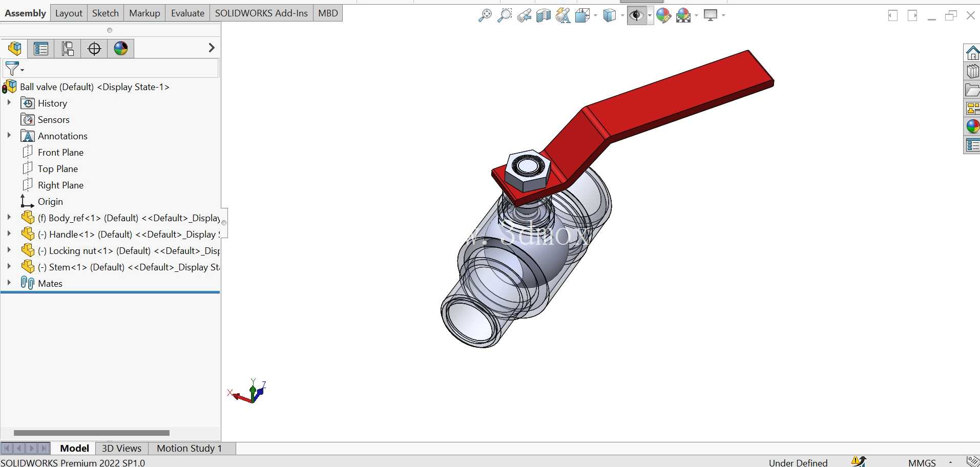The image size is (980, 467).
Task: Expand manager tabs with right chevron
Action: 212,48
